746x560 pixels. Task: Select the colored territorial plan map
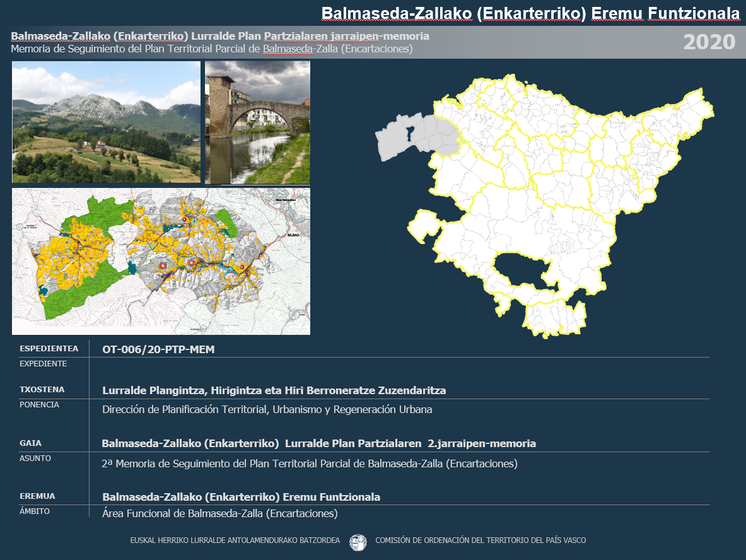[161, 261]
